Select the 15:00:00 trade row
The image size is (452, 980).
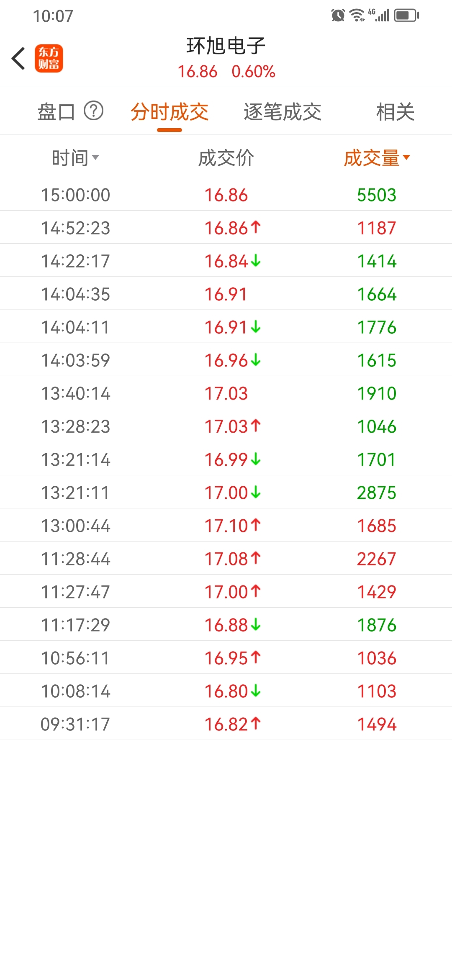pyautogui.click(x=226, y=195)
